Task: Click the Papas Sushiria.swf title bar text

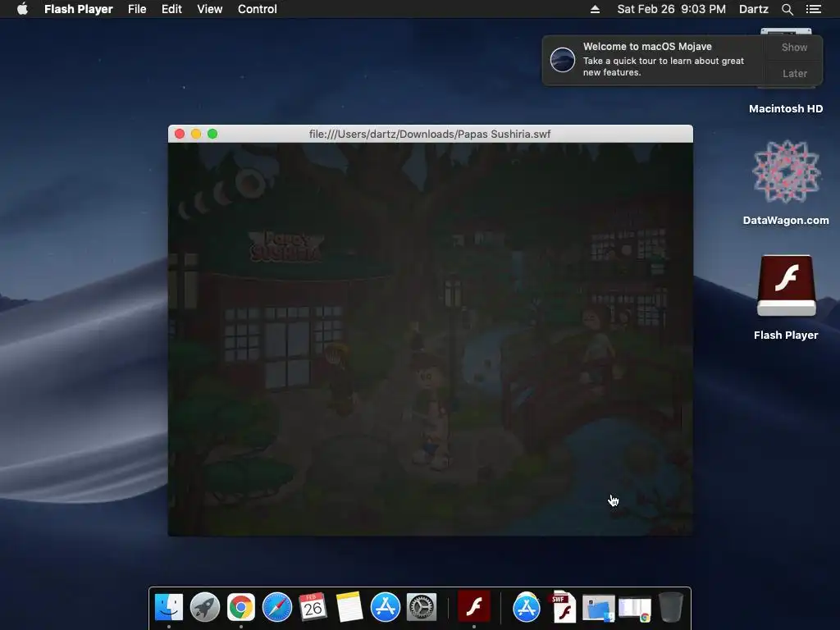Action: (430, 134)
